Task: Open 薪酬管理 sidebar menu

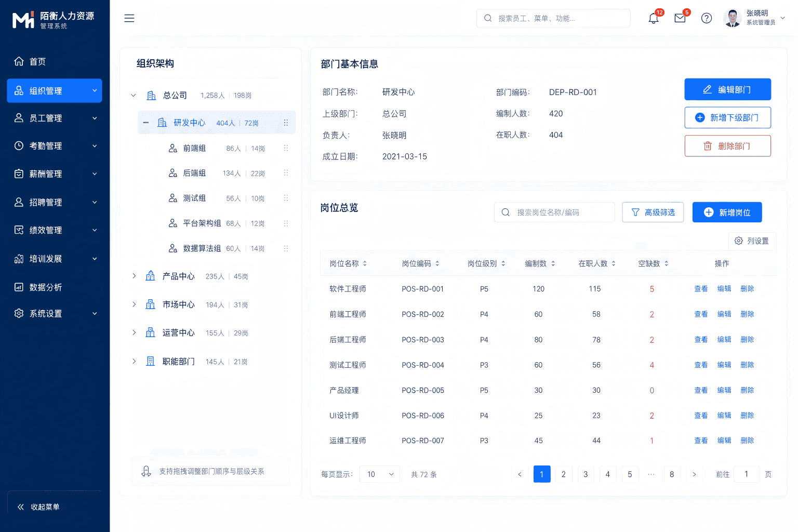Action: (x=55, y=174)
